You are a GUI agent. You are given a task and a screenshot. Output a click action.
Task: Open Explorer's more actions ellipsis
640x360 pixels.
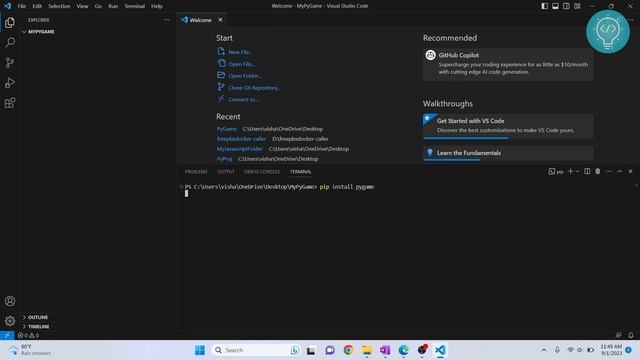167,20
